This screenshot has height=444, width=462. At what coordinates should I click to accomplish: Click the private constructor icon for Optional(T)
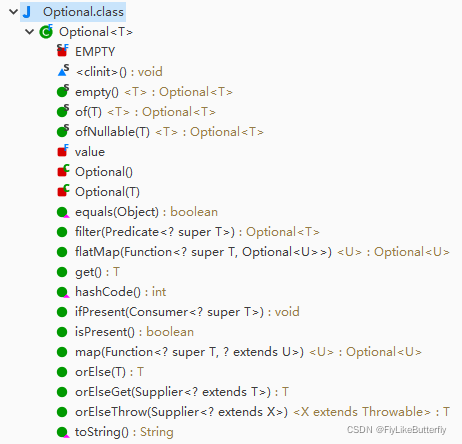click(63, 191)
